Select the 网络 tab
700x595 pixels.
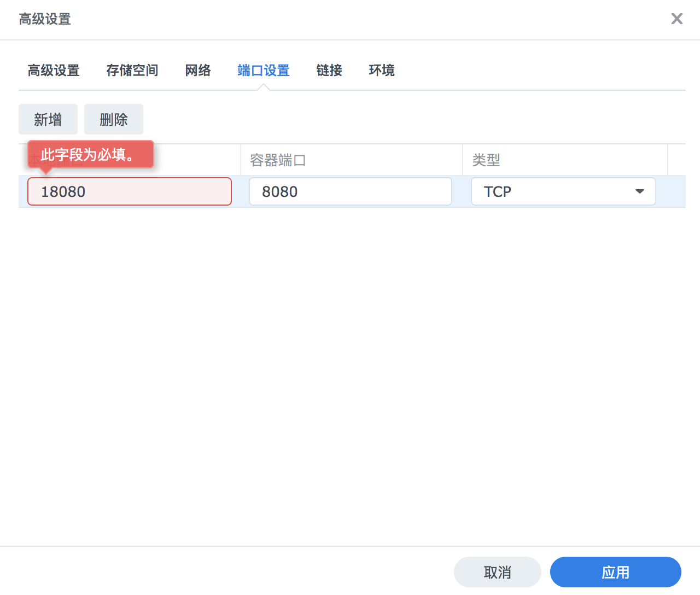coord(198,71)
